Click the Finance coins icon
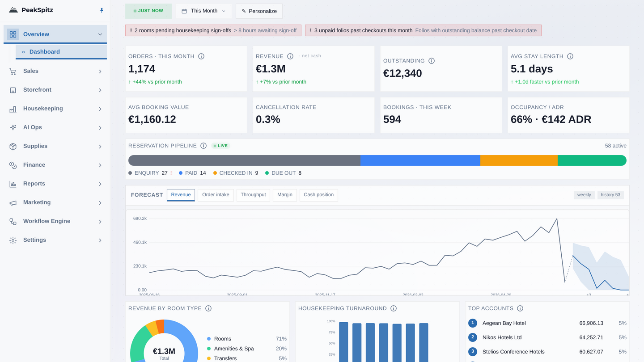Image resolution: width=644 pixels, height=362 pixels. 13,165
